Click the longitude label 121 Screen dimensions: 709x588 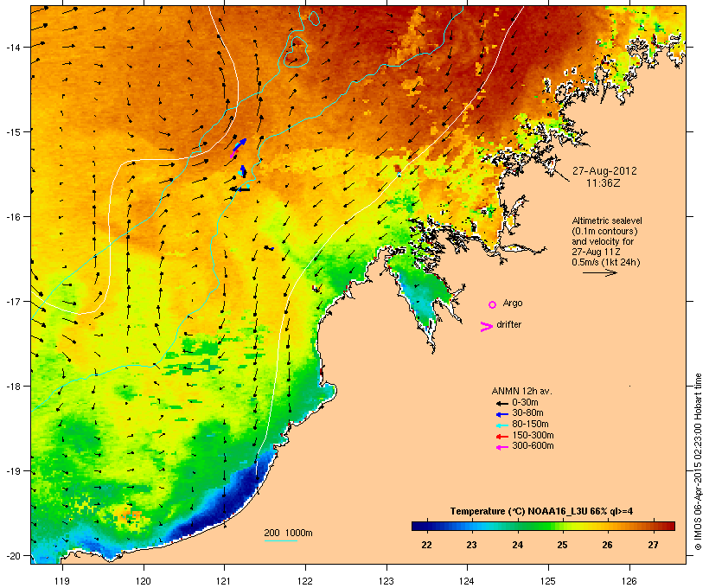(x=224, y=581)
